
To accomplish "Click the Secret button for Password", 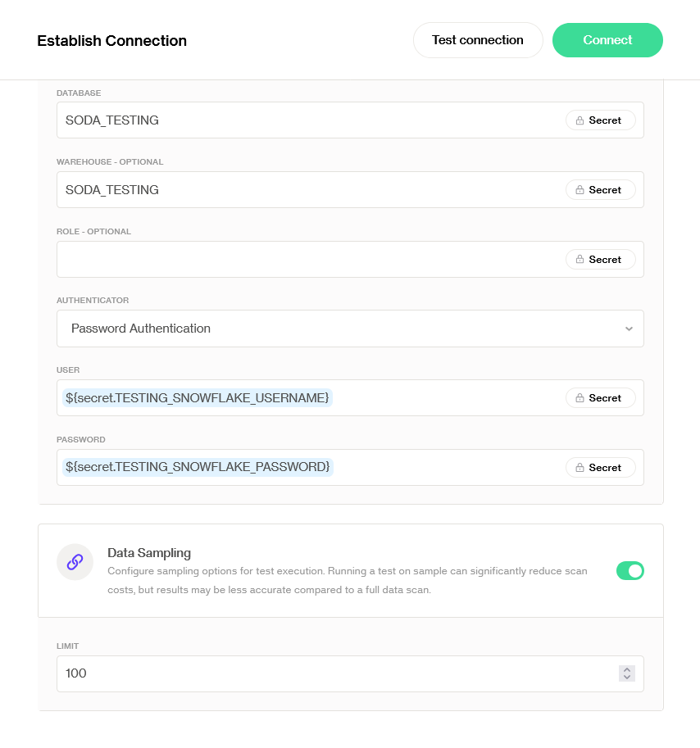I will coord(600,468).
